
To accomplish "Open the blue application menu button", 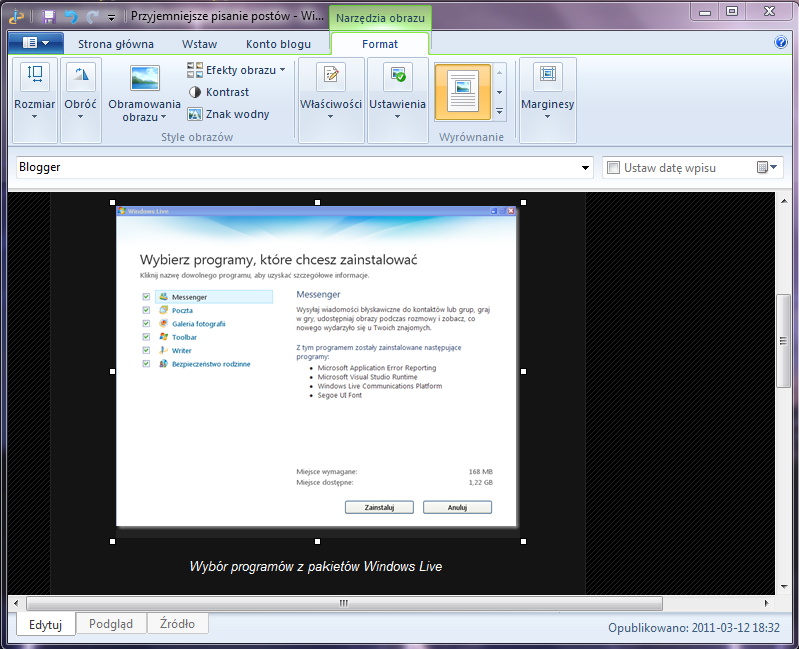I will (36, 43).
